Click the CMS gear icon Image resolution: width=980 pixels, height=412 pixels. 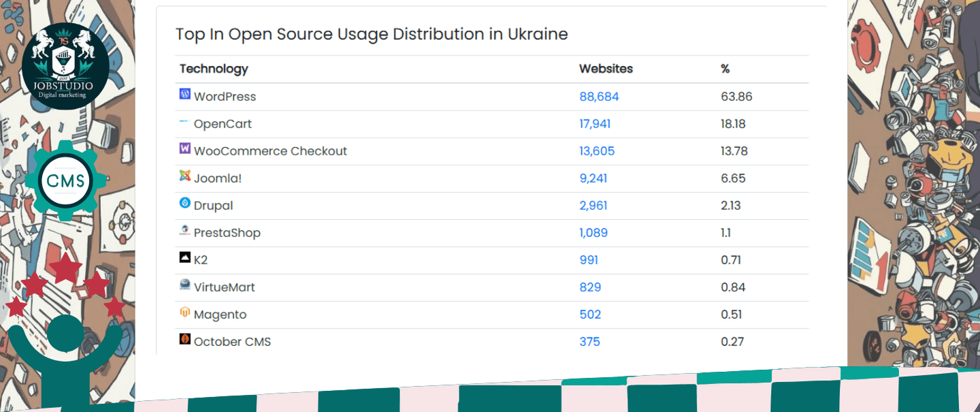[x=65, y=180]
